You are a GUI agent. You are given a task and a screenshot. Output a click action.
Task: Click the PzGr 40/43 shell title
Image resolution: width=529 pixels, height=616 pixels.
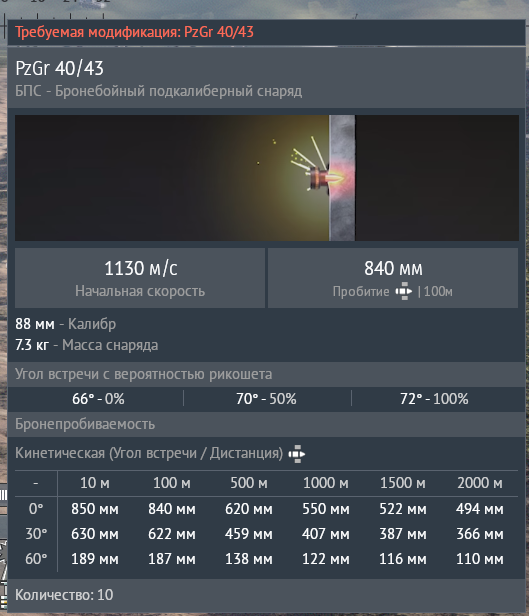tap(59, 68)
